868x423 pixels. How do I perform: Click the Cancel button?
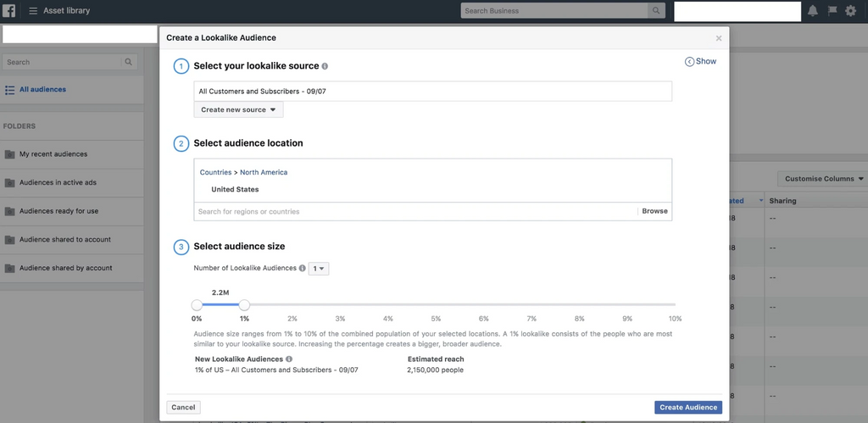(x=183, y=408)
